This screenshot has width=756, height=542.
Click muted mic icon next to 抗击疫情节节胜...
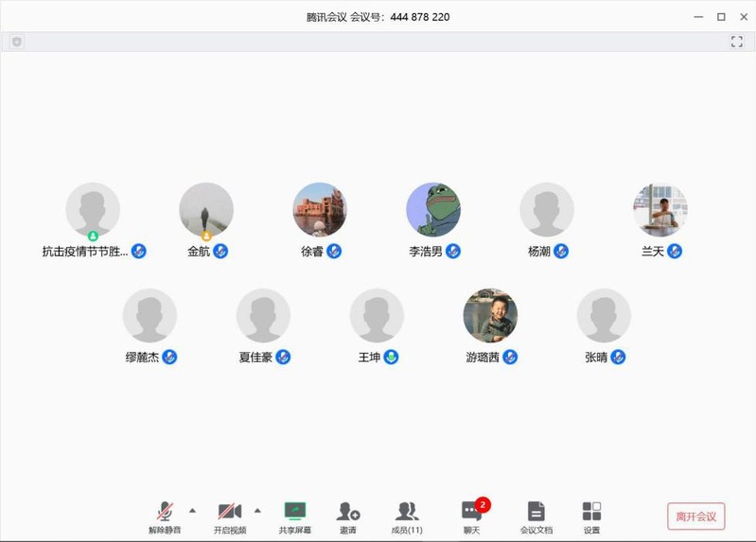click(x=139, y=252)
